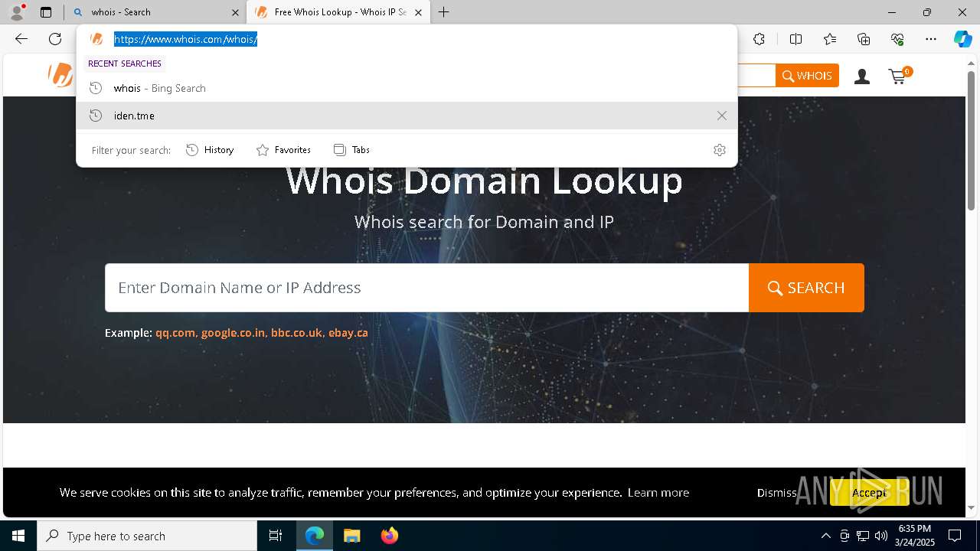
Task: Click the address bar URL field
Action: [x=406, y=39]
